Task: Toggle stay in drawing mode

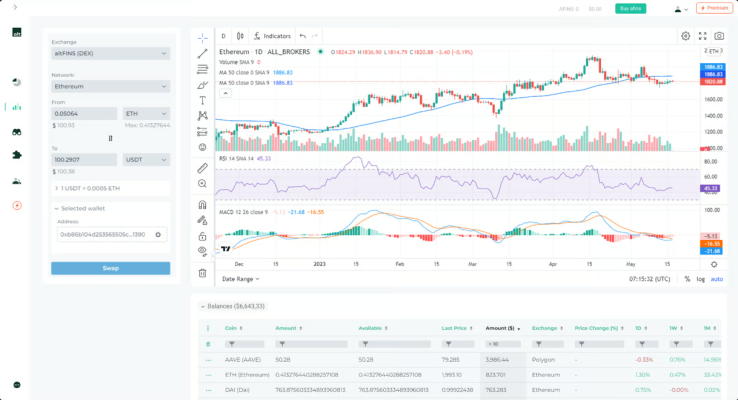Action: coord(202,220)
